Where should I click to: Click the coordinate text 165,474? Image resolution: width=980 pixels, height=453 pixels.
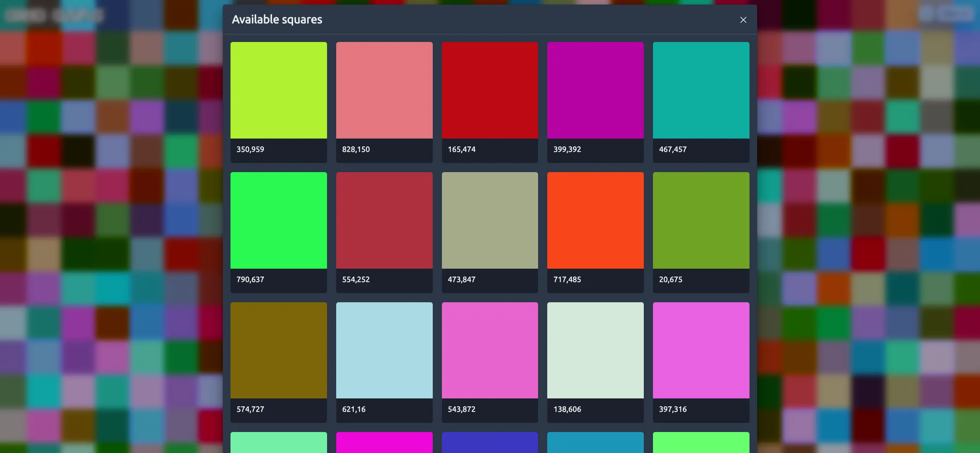tap(462, 149)
